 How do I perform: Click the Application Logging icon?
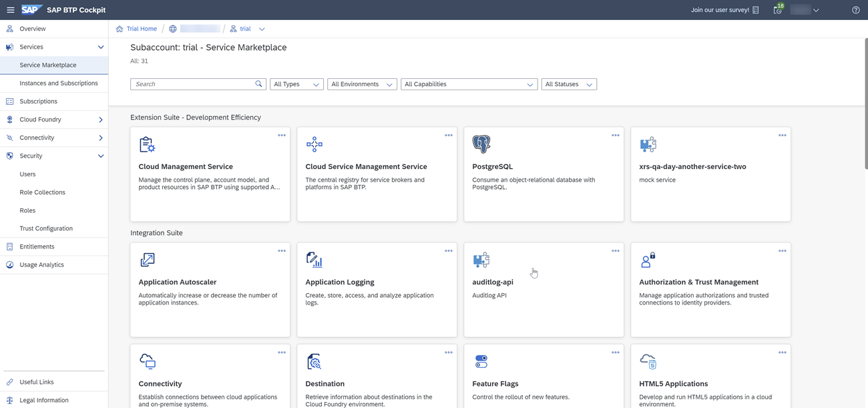click(314, 260)
